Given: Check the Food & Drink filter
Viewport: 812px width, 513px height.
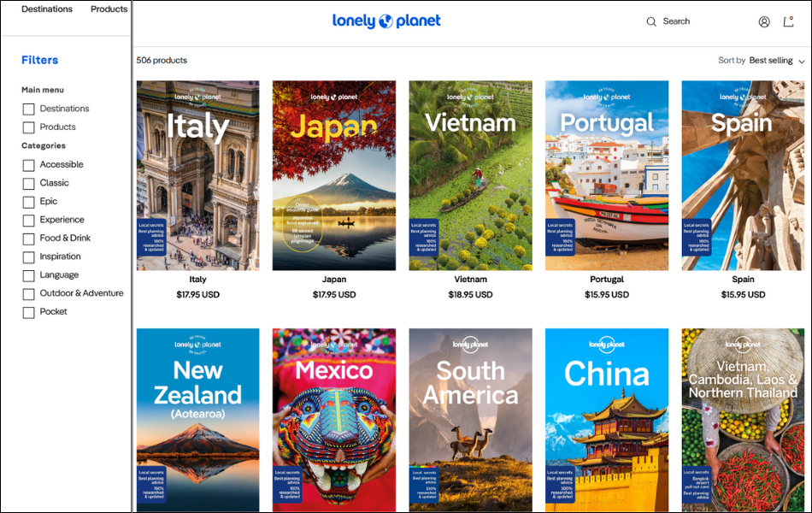Looking at the screenshot, I should pyautogui.click(x=29, y=239).
